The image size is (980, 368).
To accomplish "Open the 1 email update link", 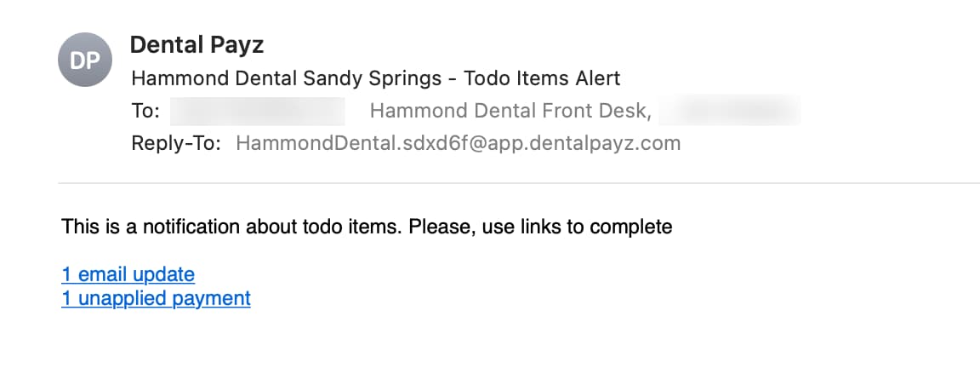I will [x=128, y=274].
